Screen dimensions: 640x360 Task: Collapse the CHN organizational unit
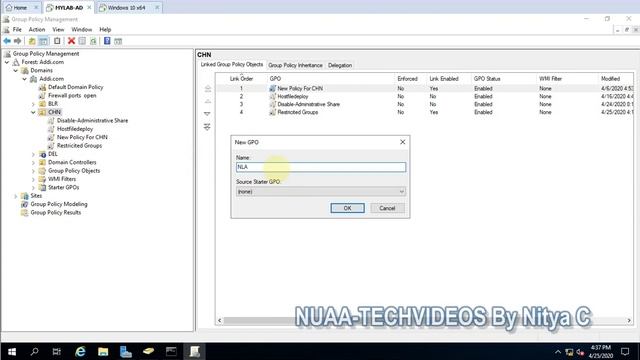click(x=33, y=112)
